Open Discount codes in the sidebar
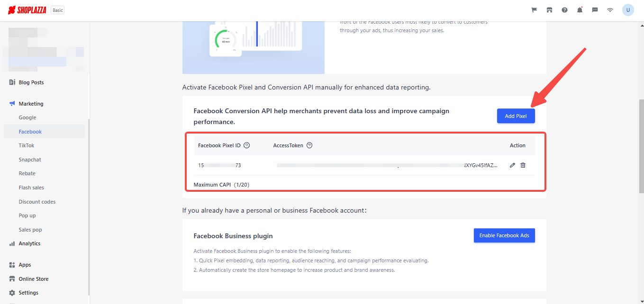Viewport: 644px width, 304px height. pyautogui.click(x=37, y=202)
